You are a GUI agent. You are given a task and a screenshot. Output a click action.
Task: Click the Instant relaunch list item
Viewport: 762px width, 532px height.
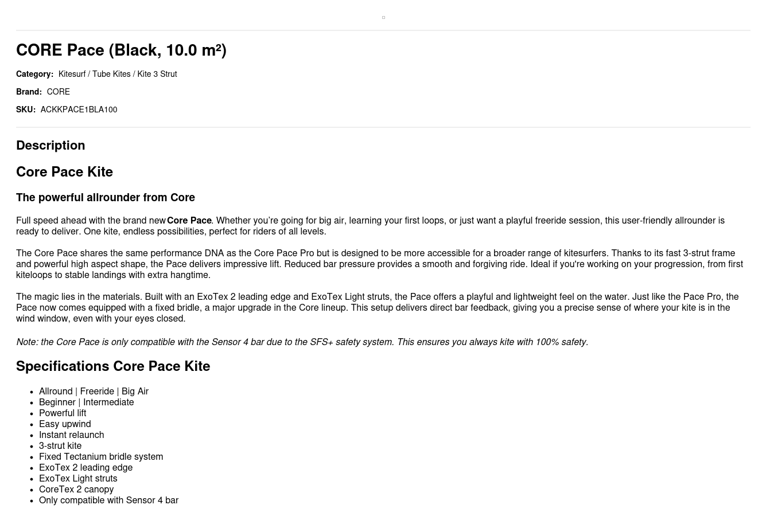click(x=71, y=435)
